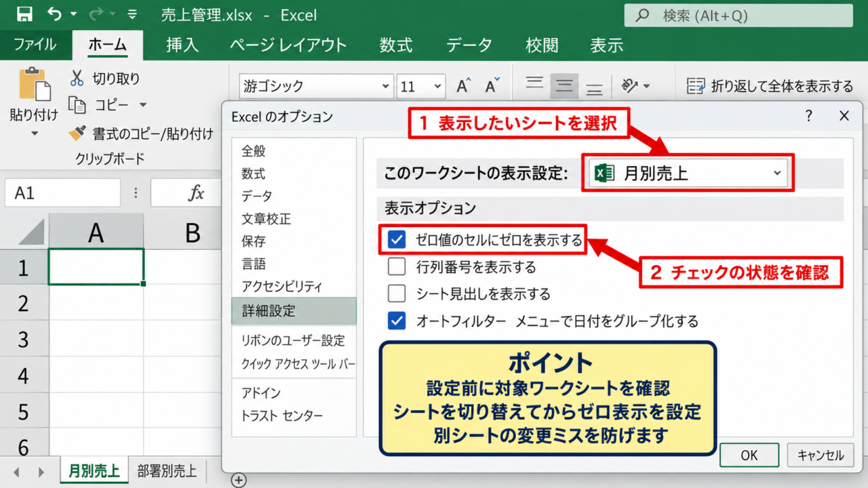Click the Save icon in title bar

tap(24, 14)
